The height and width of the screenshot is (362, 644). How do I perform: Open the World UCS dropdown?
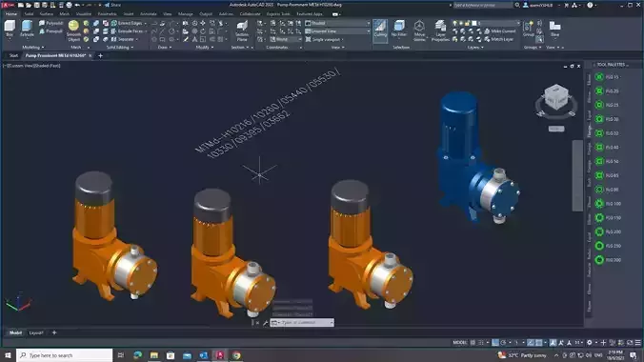[x=286, y=39]
